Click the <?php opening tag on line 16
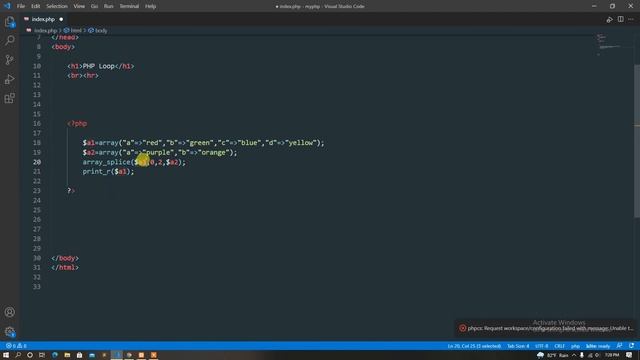The width and height of the screenshot is (640, 360). 77,123
